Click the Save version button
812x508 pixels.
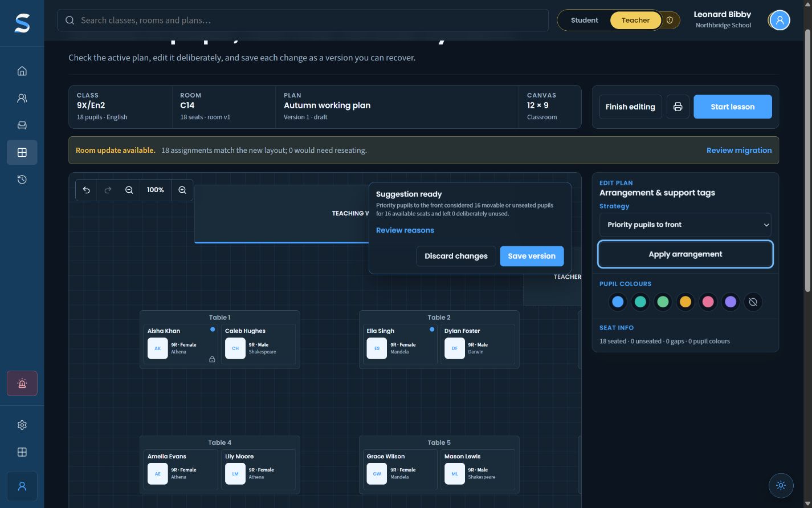[532, 256]
